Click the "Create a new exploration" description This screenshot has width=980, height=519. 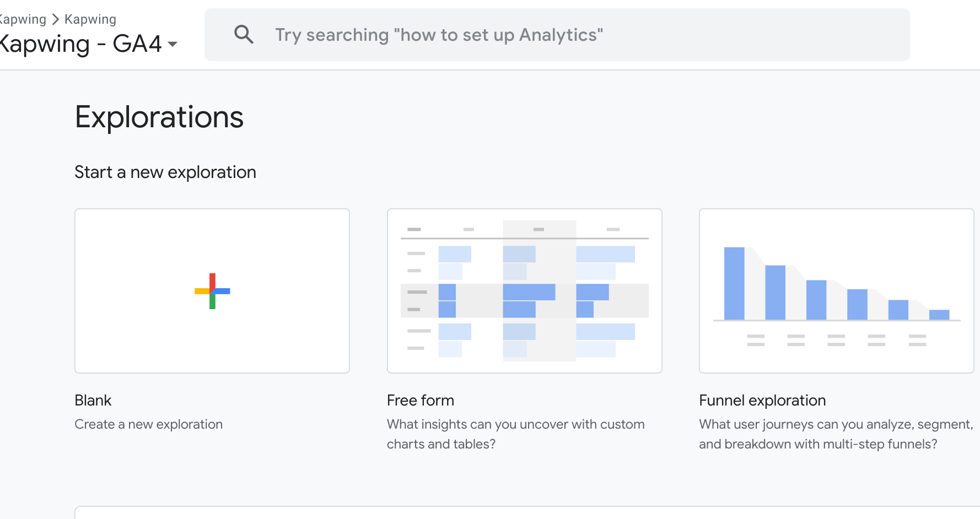click(x=149, y=424)
